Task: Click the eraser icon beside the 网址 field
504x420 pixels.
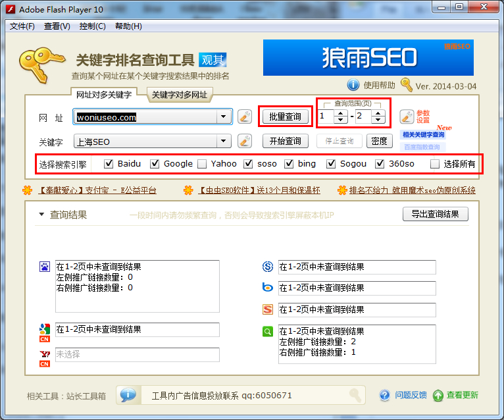Action: 245,117
